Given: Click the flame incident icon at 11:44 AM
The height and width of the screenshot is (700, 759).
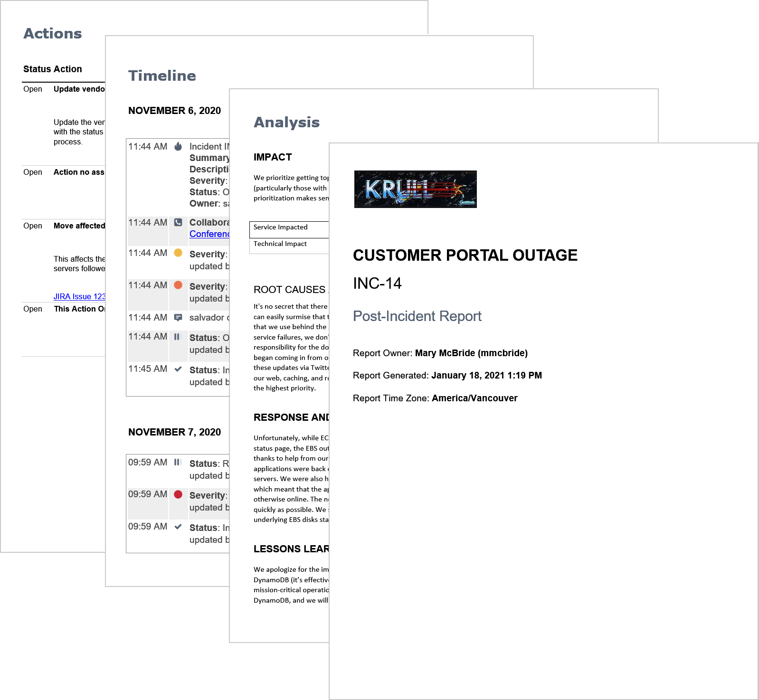Looking at the screenshot, I should click(x=178, y=146).
